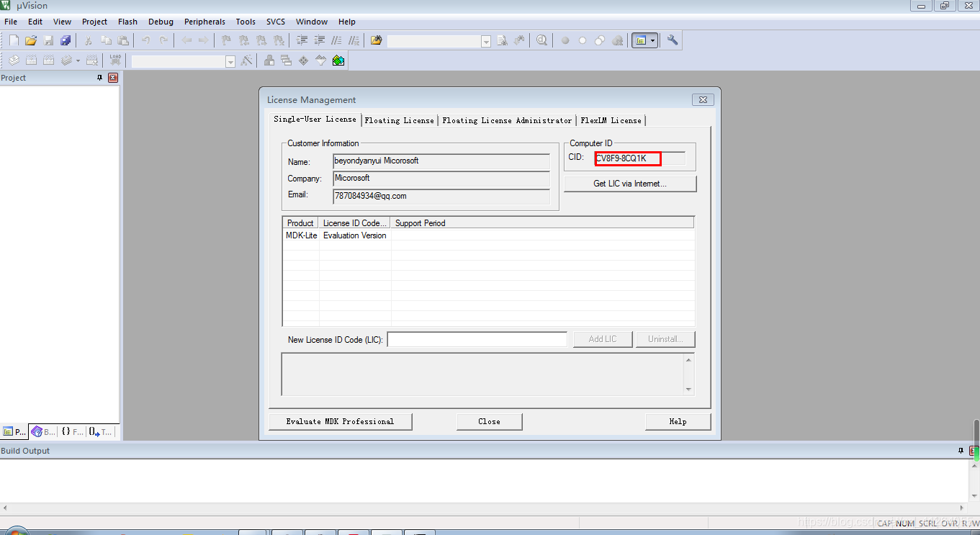Click the CID computer ID field

click(639, 158)
